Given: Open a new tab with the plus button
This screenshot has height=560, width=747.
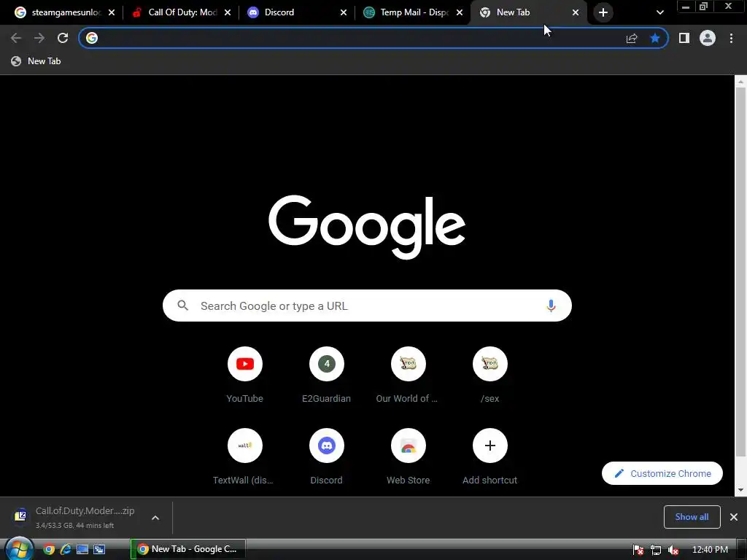Looking at the screenshot, I should click(x=603, y=12).
